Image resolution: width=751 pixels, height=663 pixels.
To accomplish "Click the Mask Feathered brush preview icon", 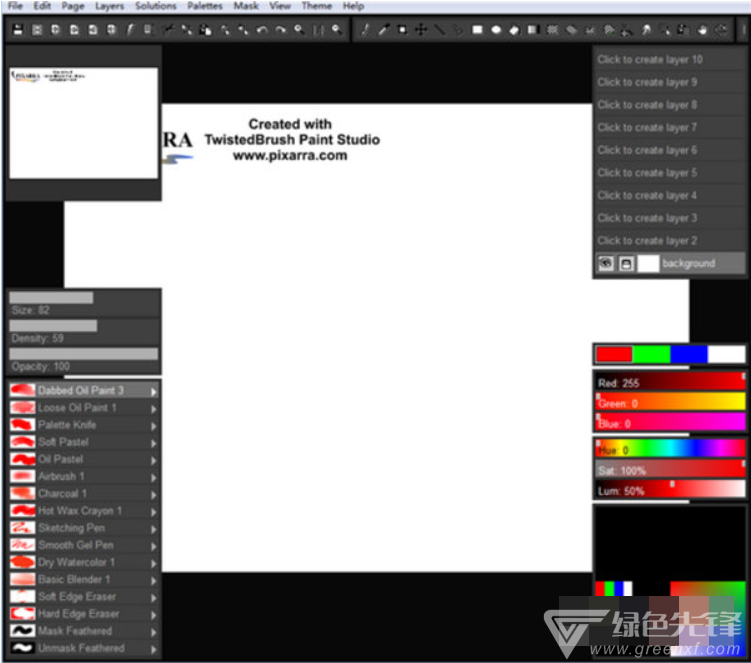I will 23,631.
